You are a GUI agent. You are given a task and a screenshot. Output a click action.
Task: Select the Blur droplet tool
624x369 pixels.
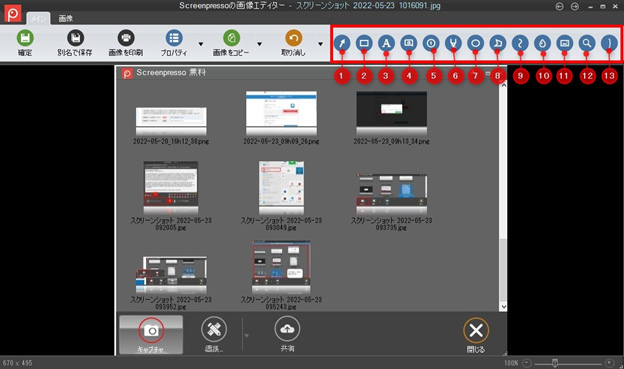(x=542, y=43)
